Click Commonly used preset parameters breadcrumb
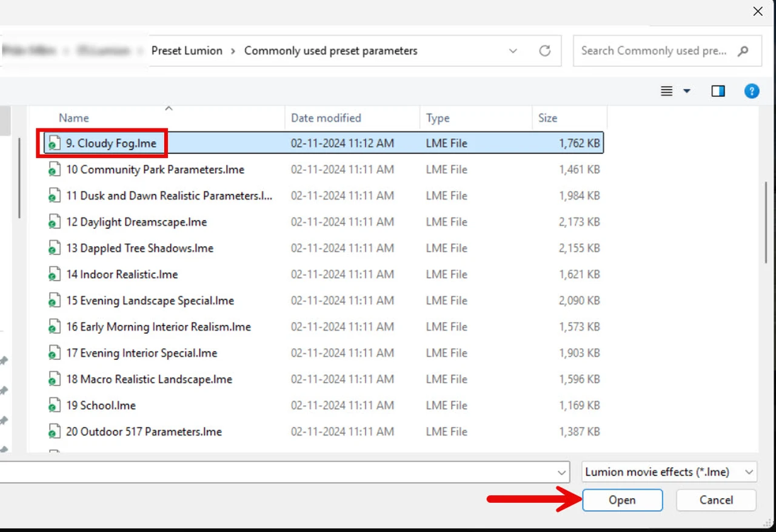The image size is (776, 532). tap(331, 51)
